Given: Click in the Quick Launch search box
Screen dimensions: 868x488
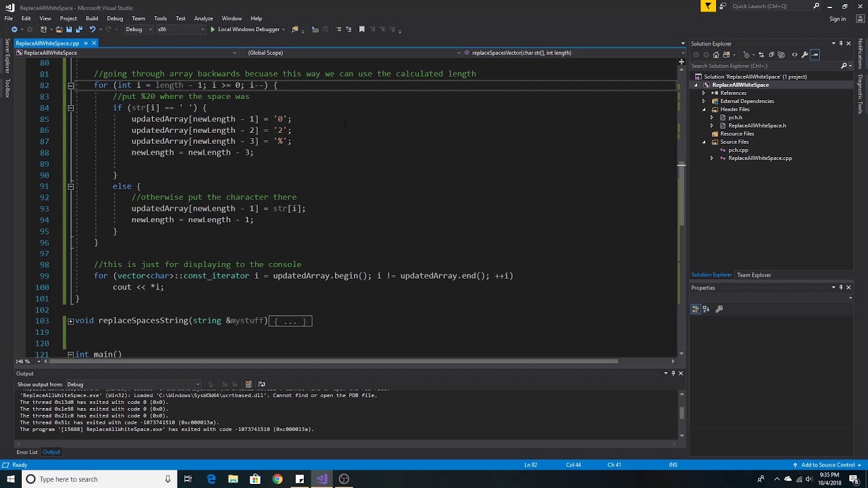Looking at the screenshot, I should pyautogui.click(x=775, y=6).
